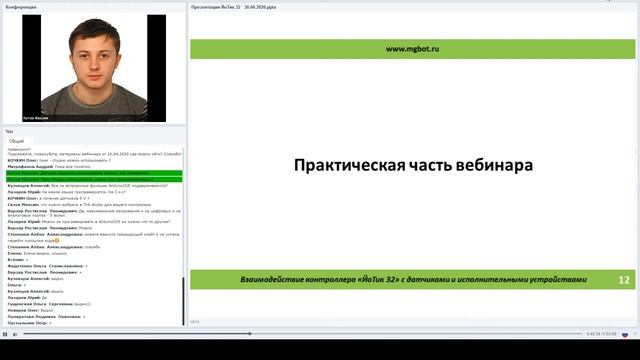Screen dimensions: 640x360
Task: Select Степанюк Алёна's message спасибо
Action: tap(54, 247)
